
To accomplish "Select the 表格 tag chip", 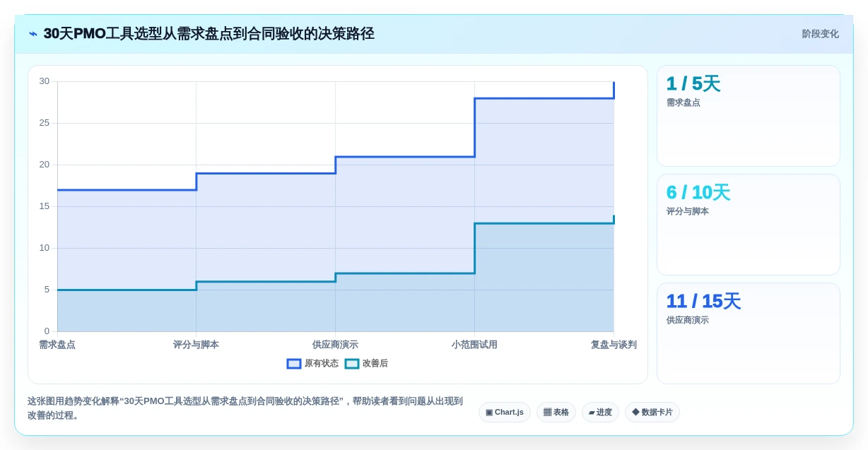I will 556,413.
